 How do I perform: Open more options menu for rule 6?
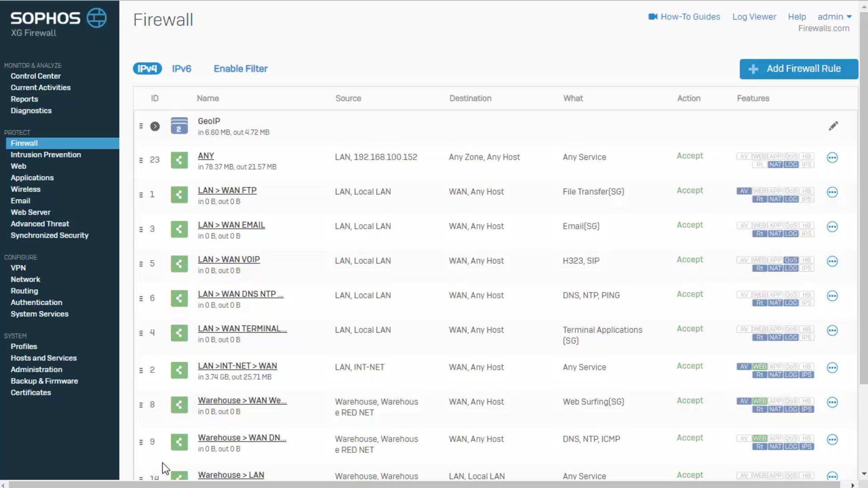[x=832, y=296]
